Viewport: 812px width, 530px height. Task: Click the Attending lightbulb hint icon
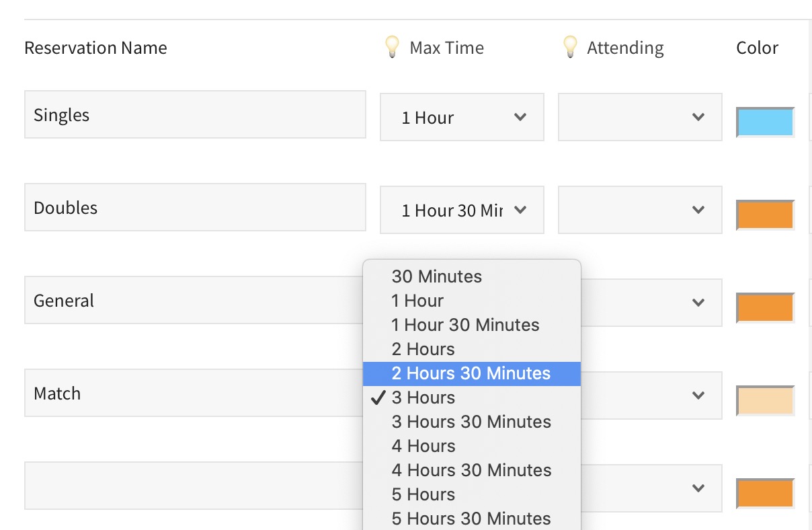(x=570, y=48)
